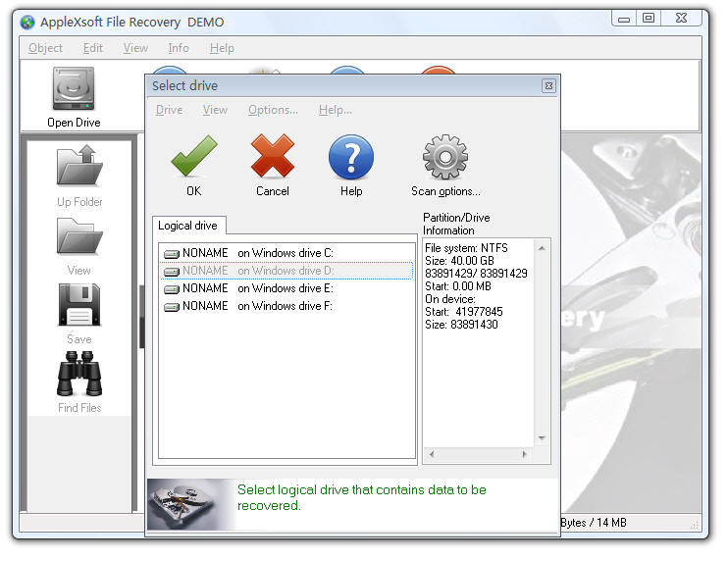Close the Select drive dialog
728x561 pixels.
coord(548,86)
